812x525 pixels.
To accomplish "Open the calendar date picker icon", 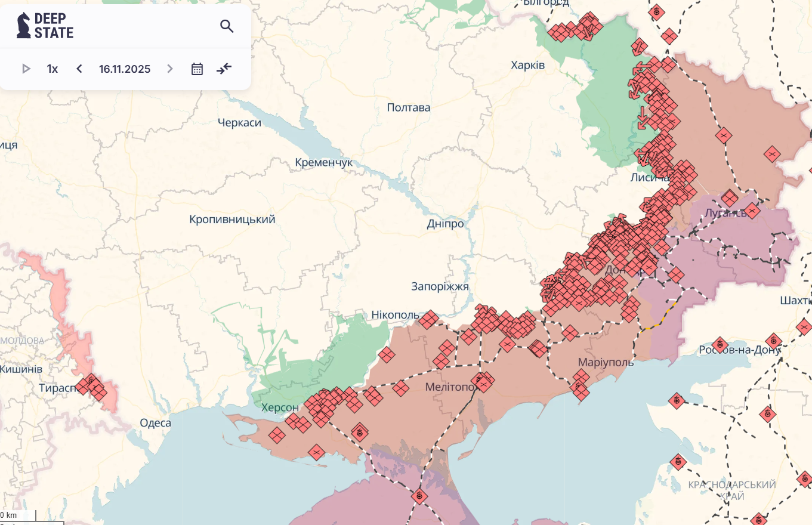I will click(x=197, y=69).
